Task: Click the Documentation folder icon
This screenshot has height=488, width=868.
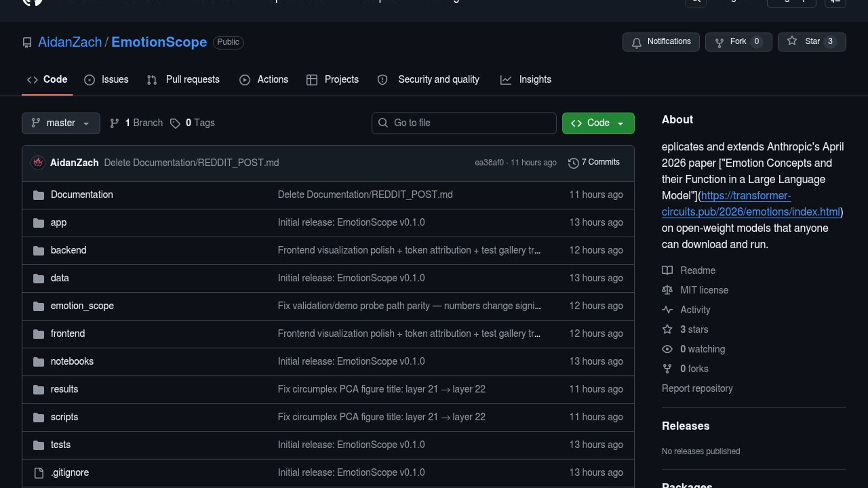Action: point(39,195)
